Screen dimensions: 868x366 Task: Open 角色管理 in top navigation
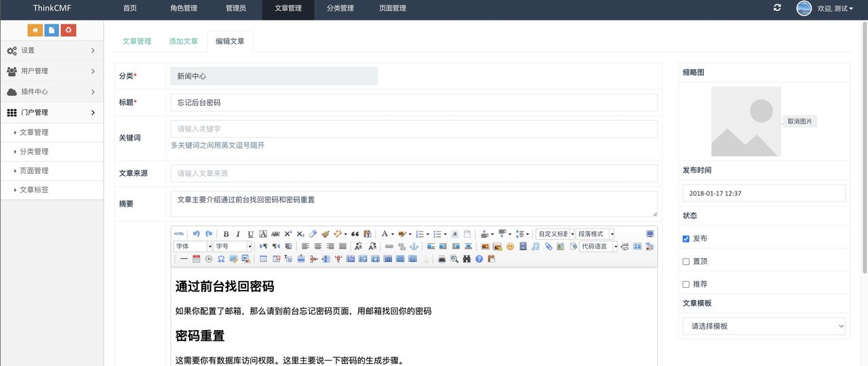tap(184, 8)
